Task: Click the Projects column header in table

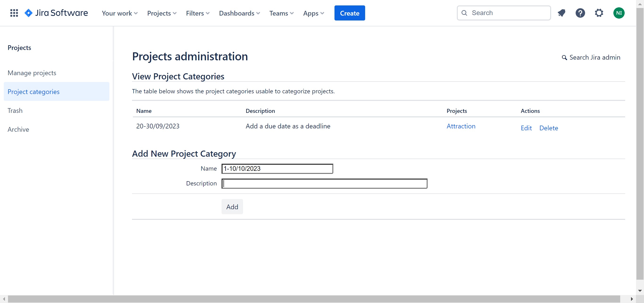Action: 457,111
